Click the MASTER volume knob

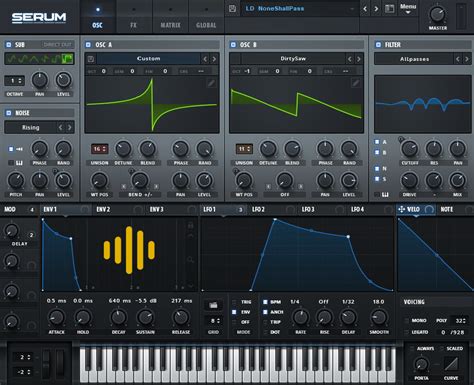(437, 14)
